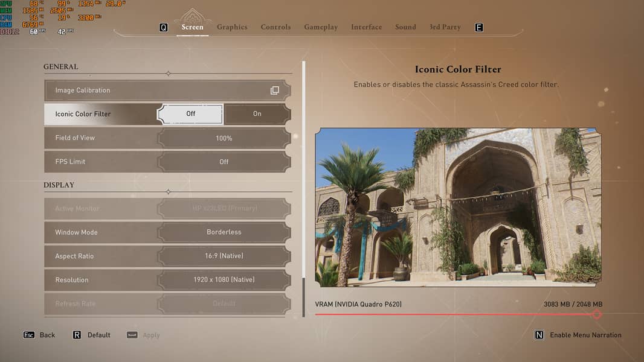The height and width of the screenshot is (362, 644).
Task: Open the Active Monitor selector
Action: [224, 209]
